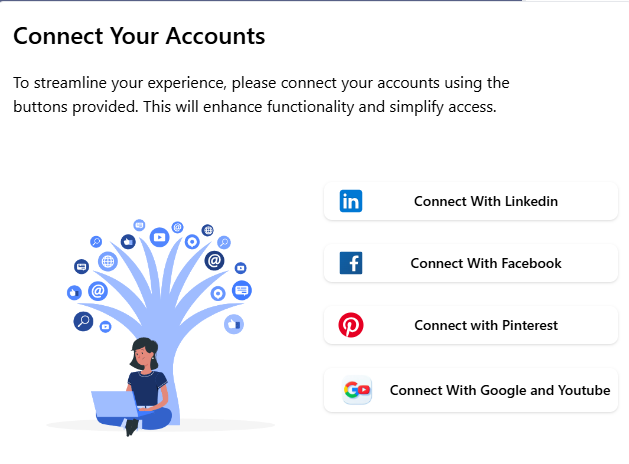629x464 pixels.
Task: Click the woman's laptop in the illustration
Action: [x=115, y=404]
